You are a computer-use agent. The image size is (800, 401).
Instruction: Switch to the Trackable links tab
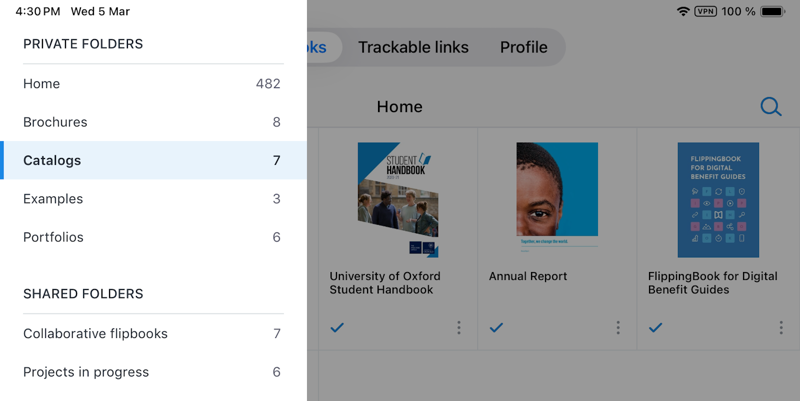tap(413, 47)
